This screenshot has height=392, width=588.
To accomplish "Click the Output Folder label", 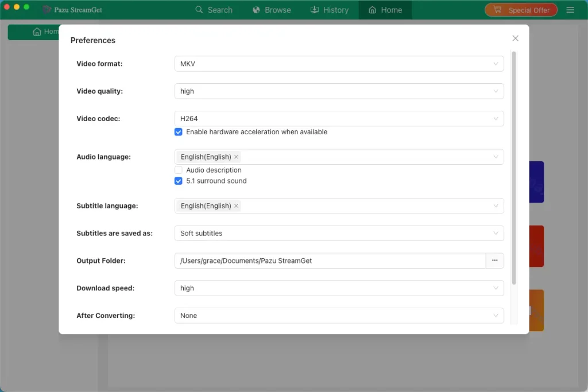I will (x=101, y=261).
